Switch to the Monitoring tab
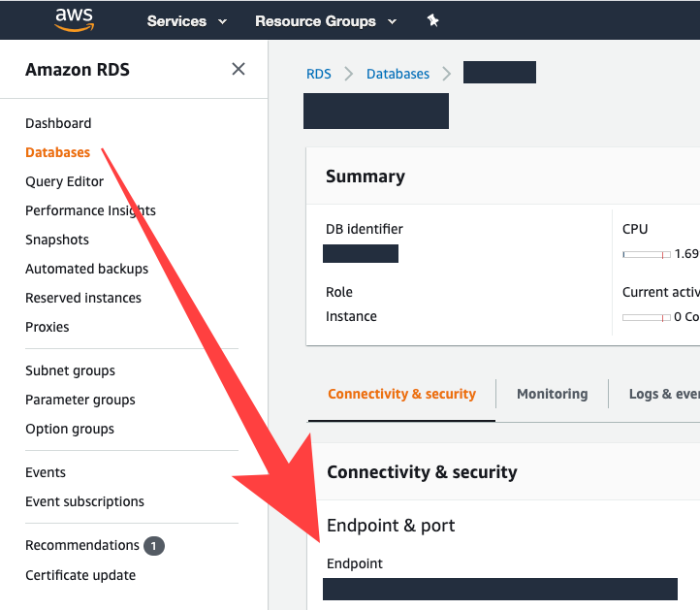This screenshot has height=610, width=700. [553, 394]
